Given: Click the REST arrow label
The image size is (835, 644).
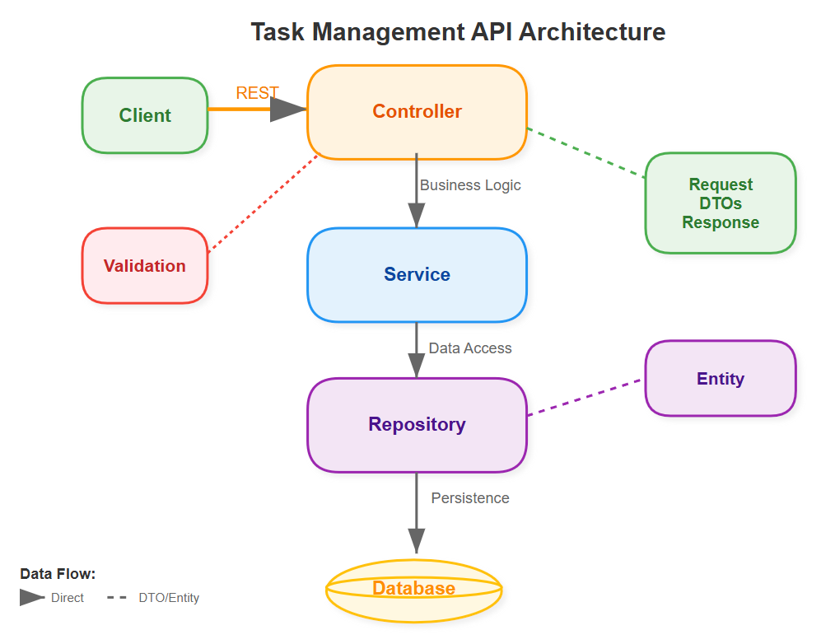Looking at the screenshot, I should [x=257, y=93].
